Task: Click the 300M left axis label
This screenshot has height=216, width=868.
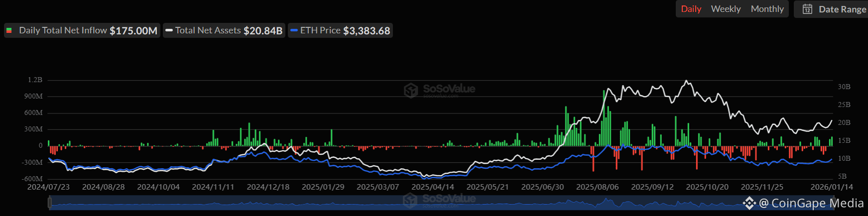Action: 33,129
